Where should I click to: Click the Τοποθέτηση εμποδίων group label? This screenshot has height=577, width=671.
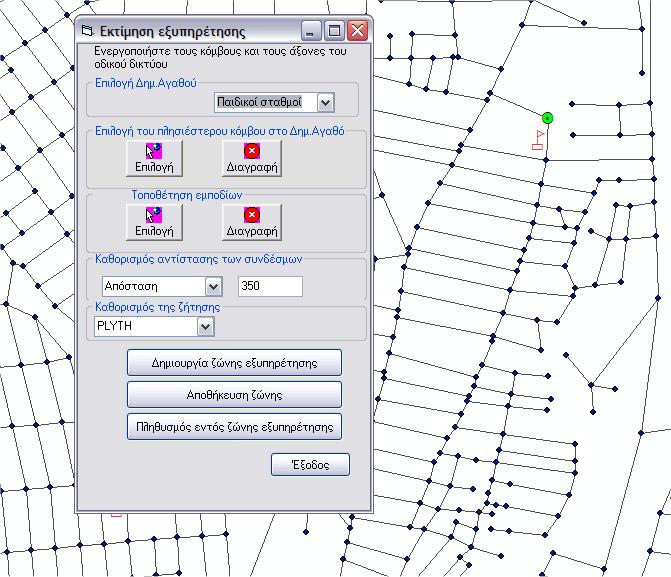[x=187, y=195]
